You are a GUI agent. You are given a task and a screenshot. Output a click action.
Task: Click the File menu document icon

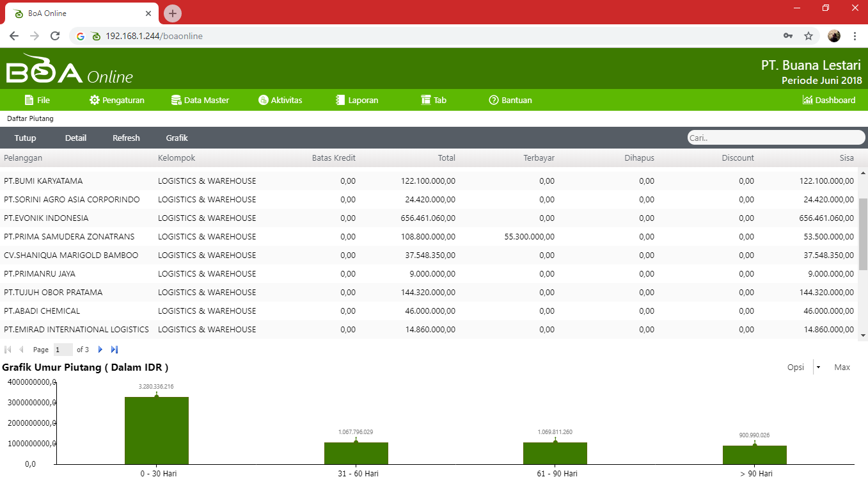pyautogui.click(x=29, y=100)
